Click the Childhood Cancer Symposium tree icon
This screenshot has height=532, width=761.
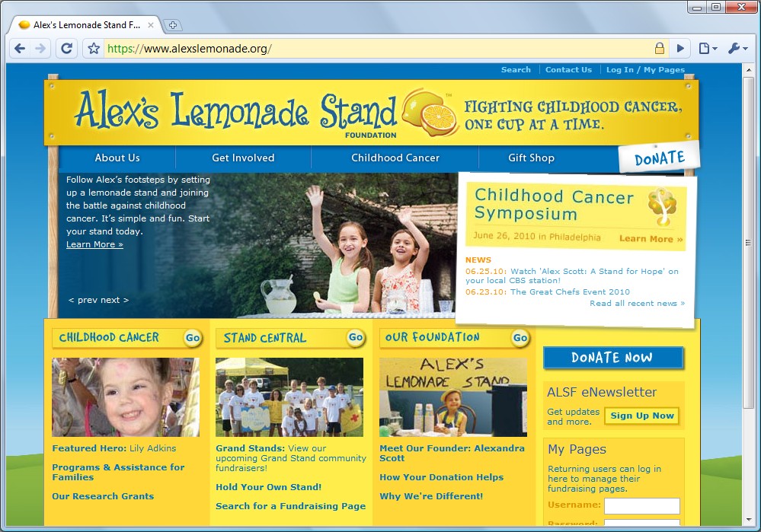(662, 207)
